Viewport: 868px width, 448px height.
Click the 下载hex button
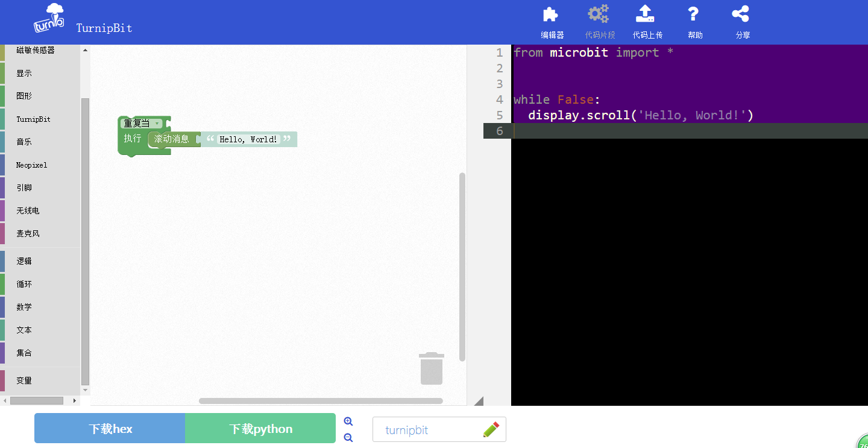(110, 429)
